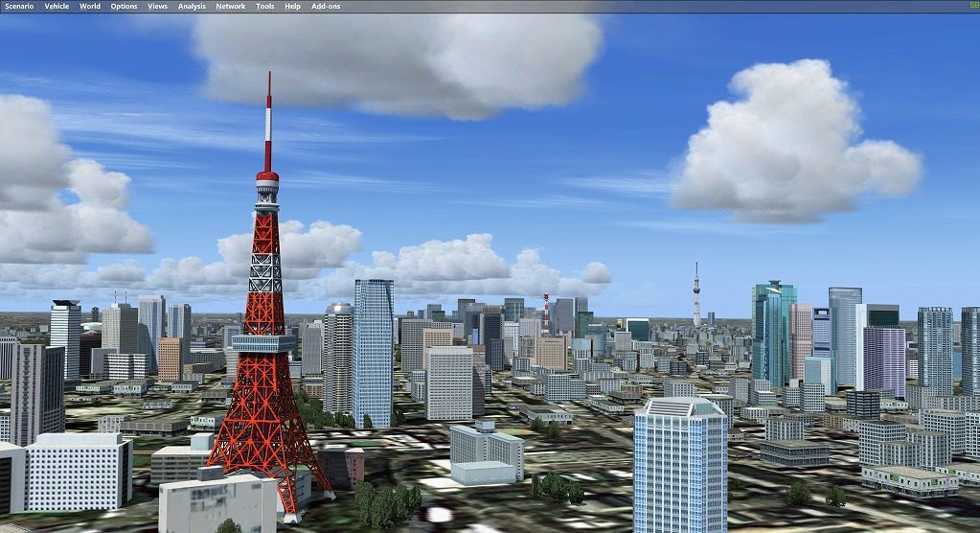
Task: Open the Analysis menu
Action: [x=192, y=7]
